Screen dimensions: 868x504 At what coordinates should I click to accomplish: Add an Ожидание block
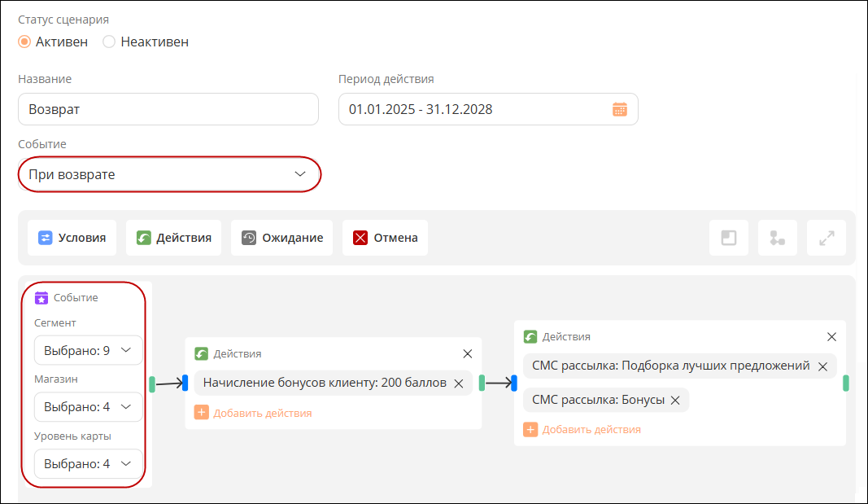(x=281, y=238)
